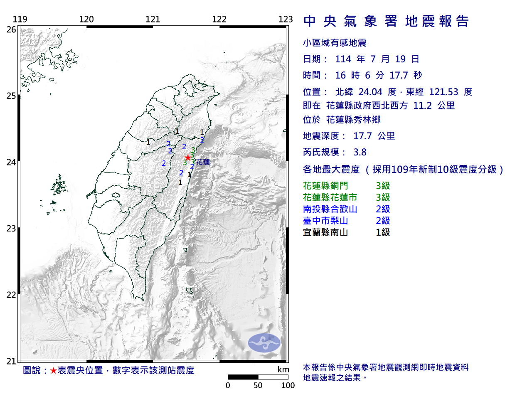Select the 宜蘭縣南山 1級 intensity row

click(346, 232)
